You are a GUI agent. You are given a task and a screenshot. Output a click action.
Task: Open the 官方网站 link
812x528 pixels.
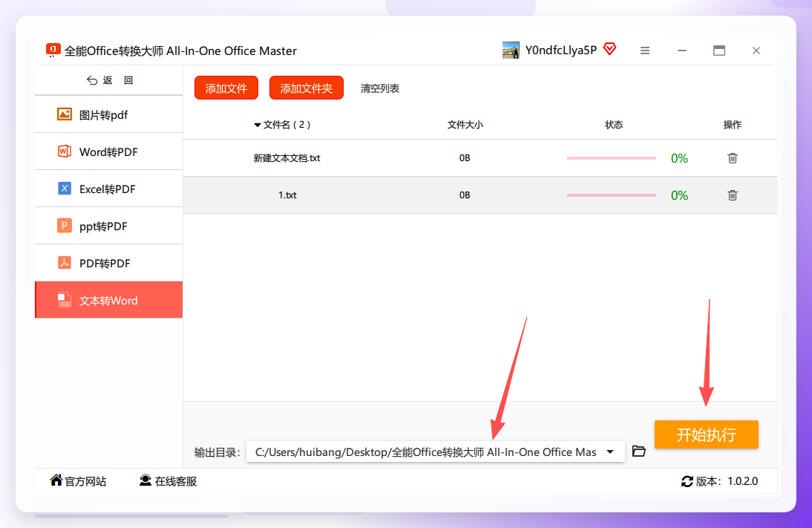tap(78, 481)
